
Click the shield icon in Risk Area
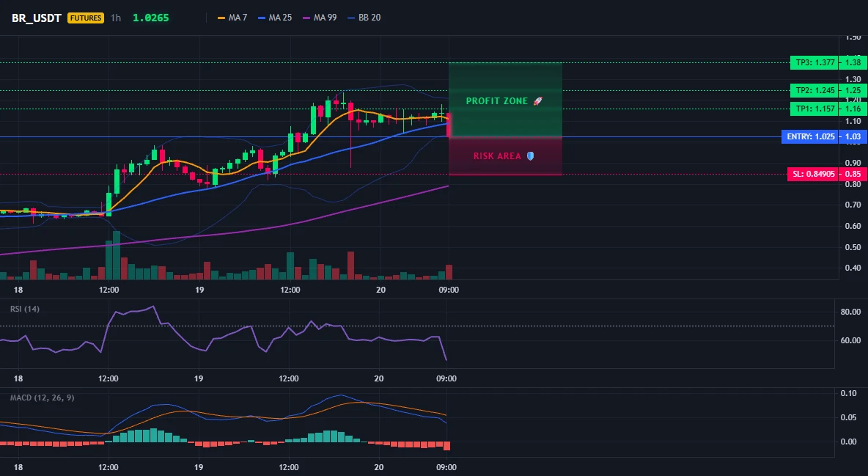(x=530, y=156)
